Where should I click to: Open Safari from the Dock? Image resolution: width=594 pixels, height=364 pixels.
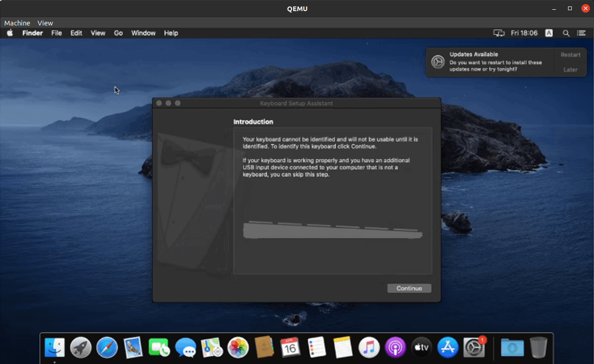[107, 347]
